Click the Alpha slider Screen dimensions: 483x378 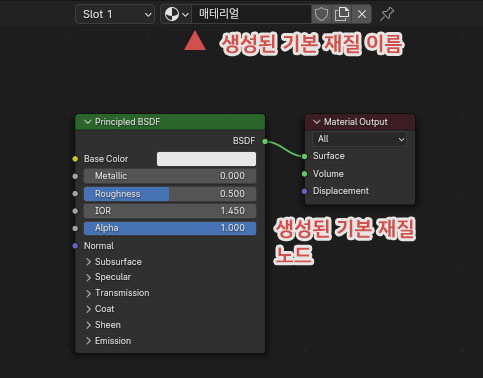[x=170, y=228]
